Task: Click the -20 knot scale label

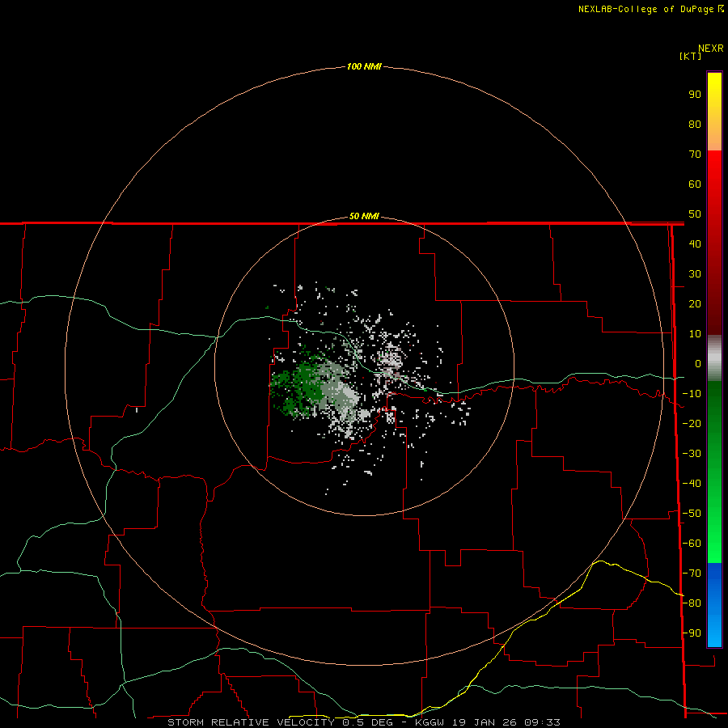Action: click(692, 424)
